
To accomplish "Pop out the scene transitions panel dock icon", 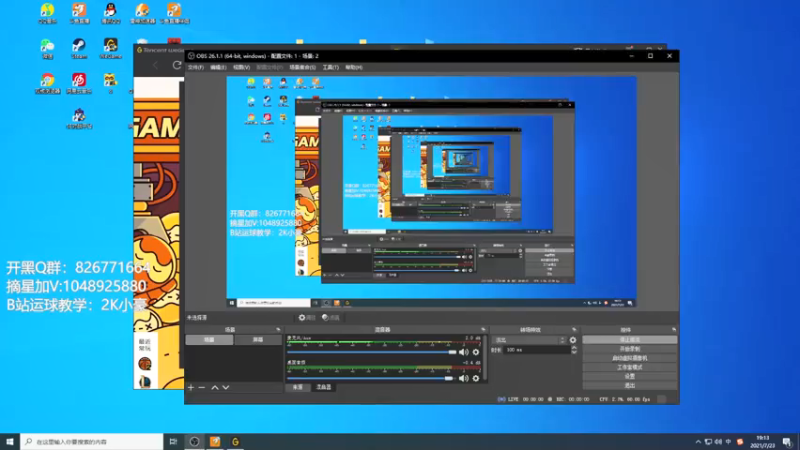I will (x=574, y=330).
